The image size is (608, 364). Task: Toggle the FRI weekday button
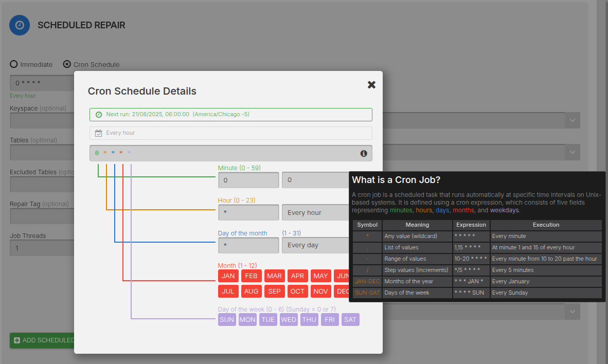coord(330,320)
